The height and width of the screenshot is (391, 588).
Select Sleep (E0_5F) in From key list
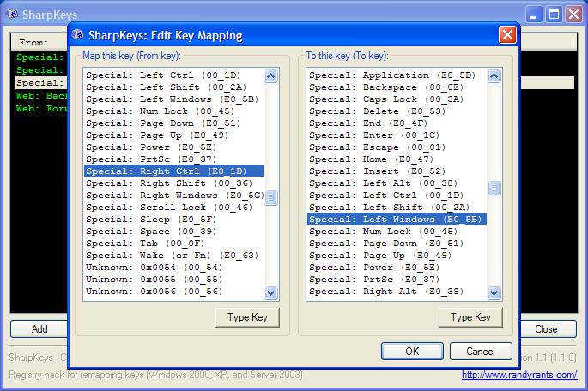[x=173, y=220]
